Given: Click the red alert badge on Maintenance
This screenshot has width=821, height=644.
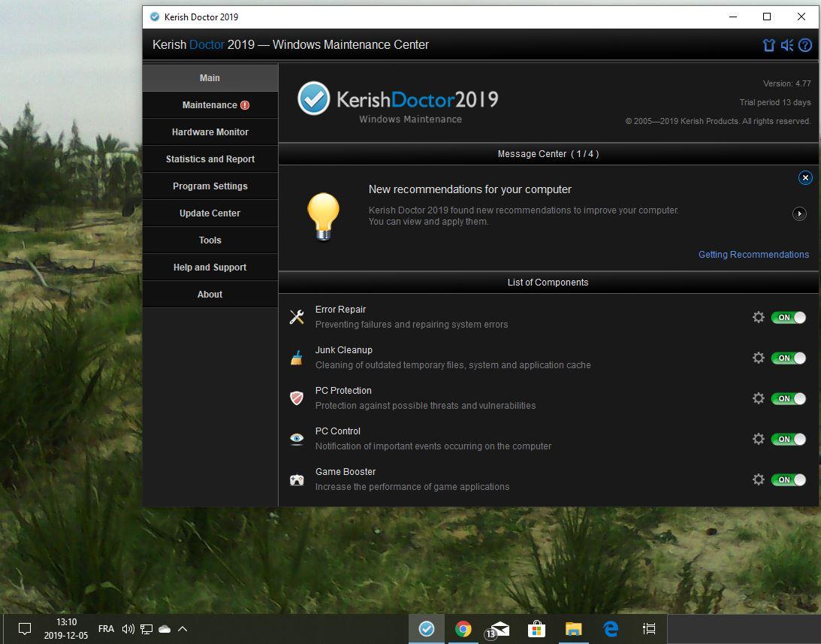Looking at the screenshot, I should pos(245,105).
